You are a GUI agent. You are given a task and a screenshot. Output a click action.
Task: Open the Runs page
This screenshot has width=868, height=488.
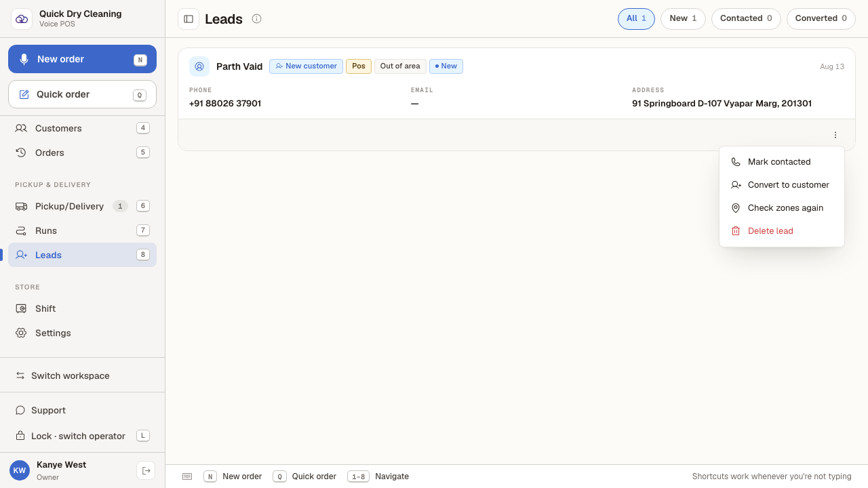coord(82,230)
